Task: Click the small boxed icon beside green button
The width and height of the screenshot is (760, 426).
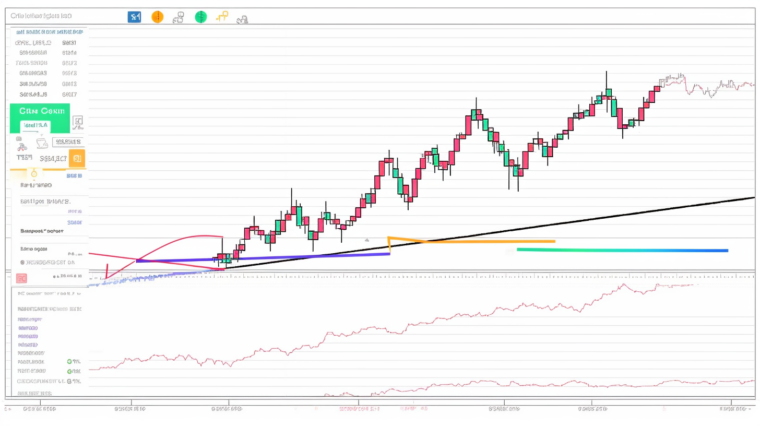Action: click(x=78, y=123)
